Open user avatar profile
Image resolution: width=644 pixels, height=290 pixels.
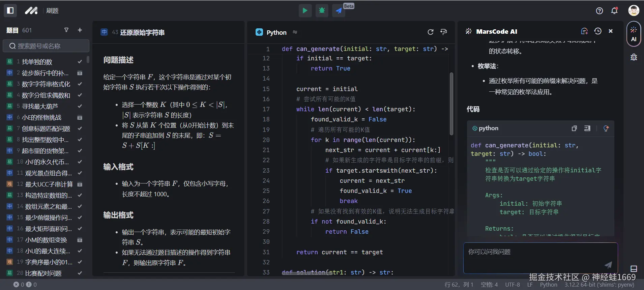[x=634, y=10]
